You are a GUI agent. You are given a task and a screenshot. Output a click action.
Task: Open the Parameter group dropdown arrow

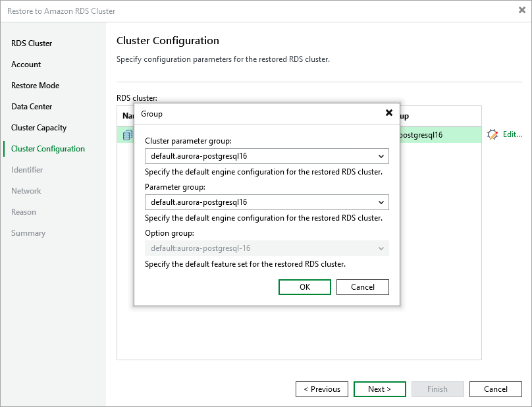click(381, 202)
